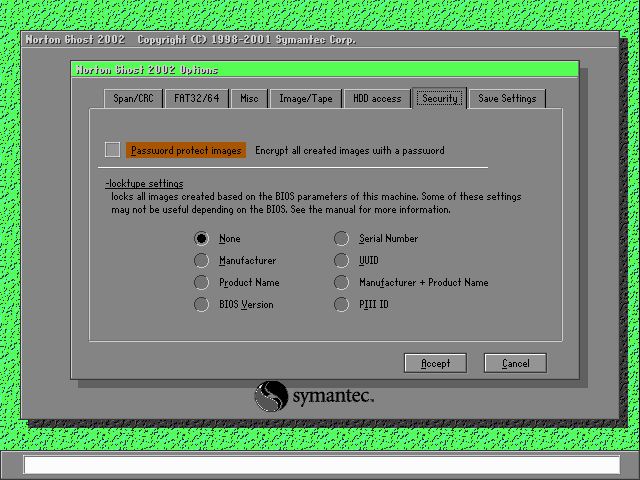
Task: Choose the Manufacturer locktype option
Action: [x=201, y=260]
